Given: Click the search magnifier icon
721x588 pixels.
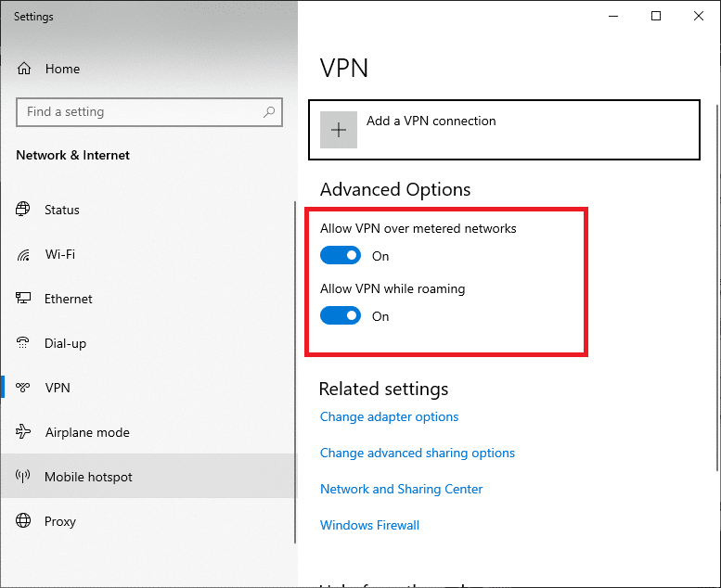Looking at the screenshot, I should [x=269, y=112].
